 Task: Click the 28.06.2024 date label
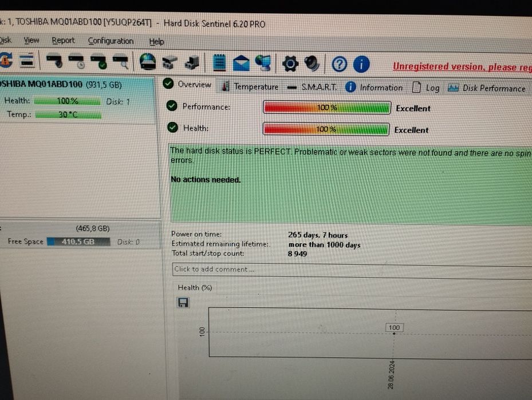(391, 375)
